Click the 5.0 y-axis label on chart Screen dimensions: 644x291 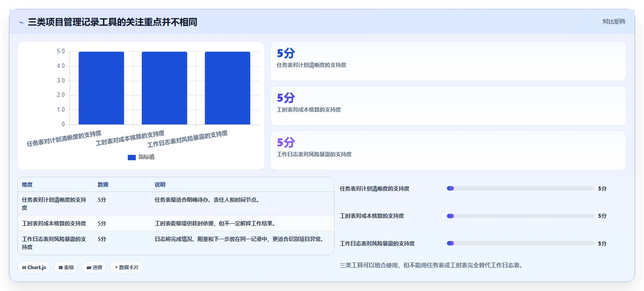coord(61,51)
